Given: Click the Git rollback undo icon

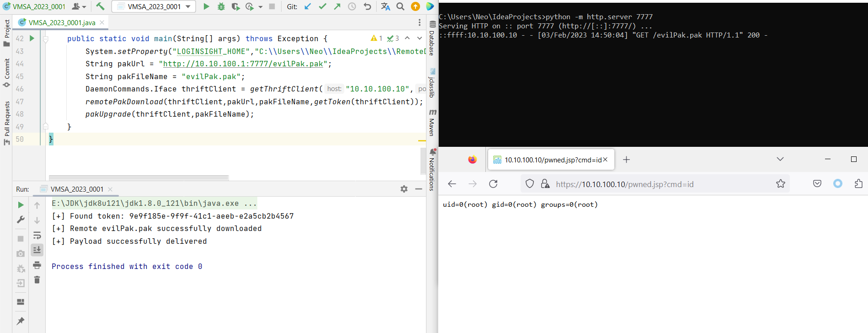Looking at the screenshot, I should point(367,6).
